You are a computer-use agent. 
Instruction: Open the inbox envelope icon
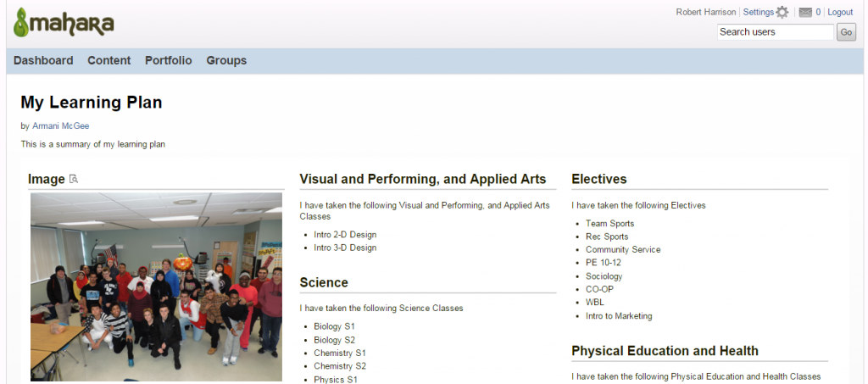[x=805, y=13]
